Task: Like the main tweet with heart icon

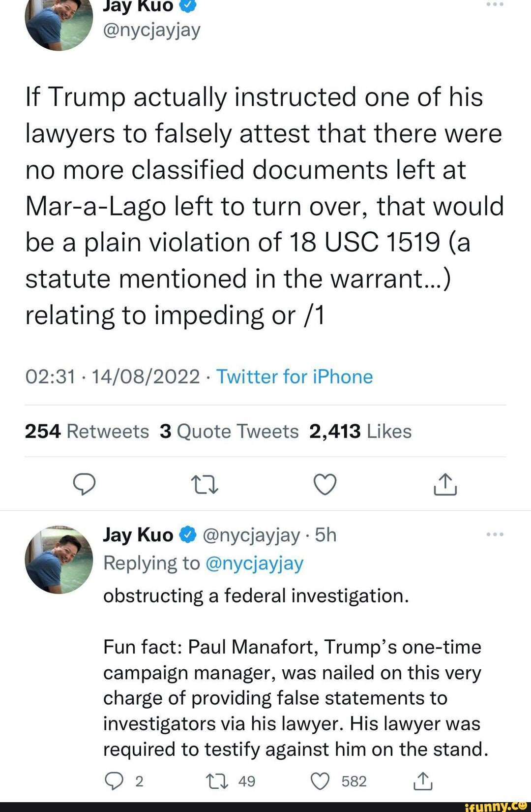Action: [x=325, y=484]
